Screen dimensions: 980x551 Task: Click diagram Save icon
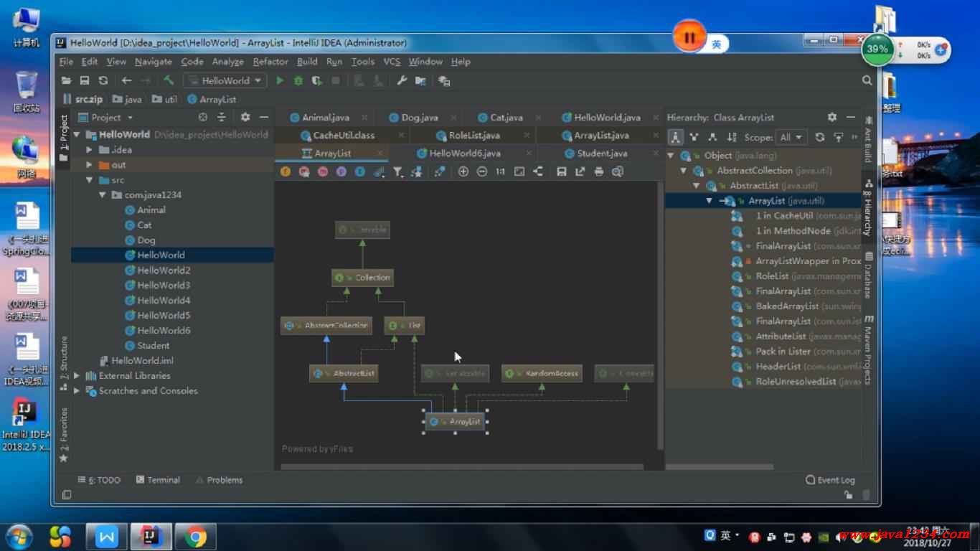coord(561,171)
